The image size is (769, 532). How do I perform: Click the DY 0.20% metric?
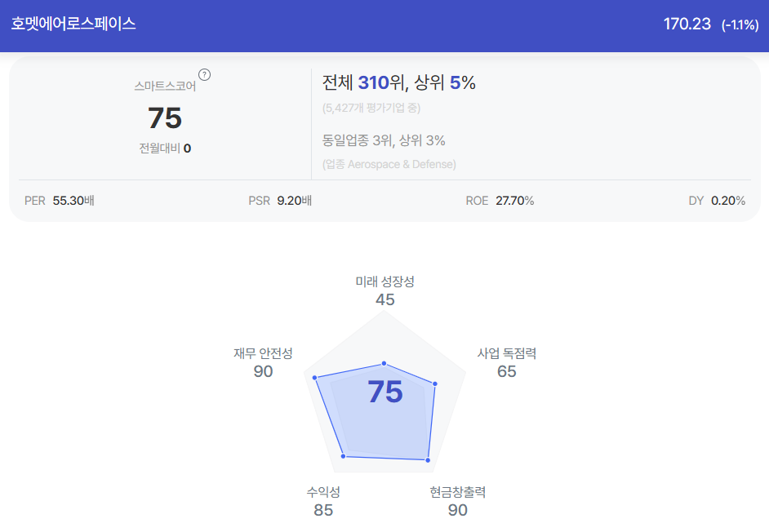[x=717, y=201]
